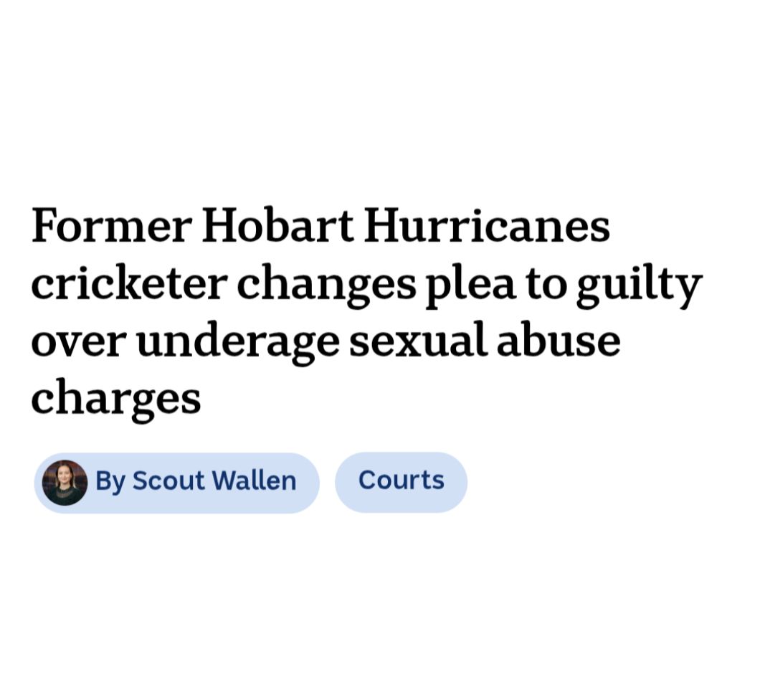Click the word "Former" in the headline
The image size is (760, 700).
(x=112, y=226)
